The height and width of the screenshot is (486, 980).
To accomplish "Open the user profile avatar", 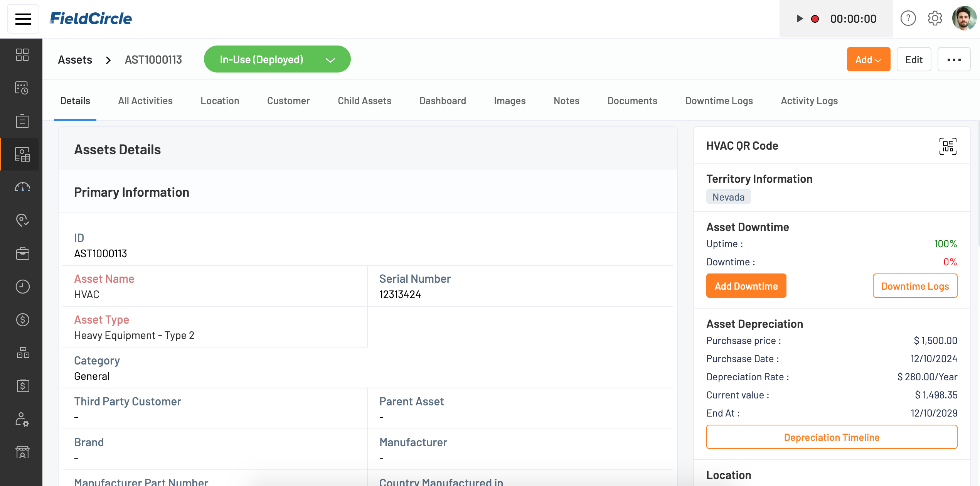I will [963, 18].
